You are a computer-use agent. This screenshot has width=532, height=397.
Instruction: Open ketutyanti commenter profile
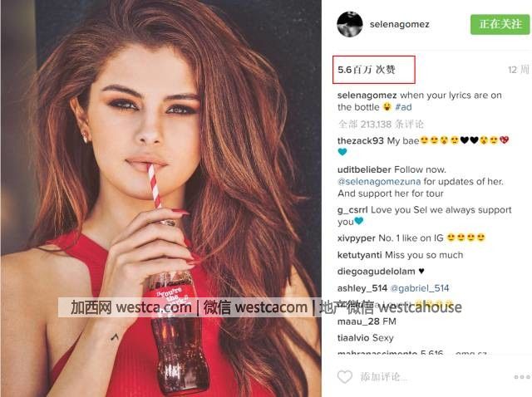coord(360,255)
